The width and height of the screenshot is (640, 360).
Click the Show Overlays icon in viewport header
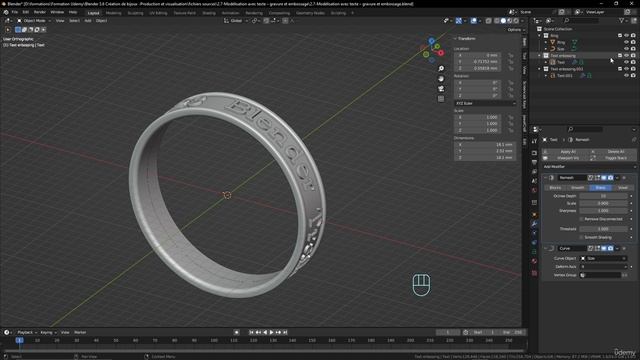point(473,20)
